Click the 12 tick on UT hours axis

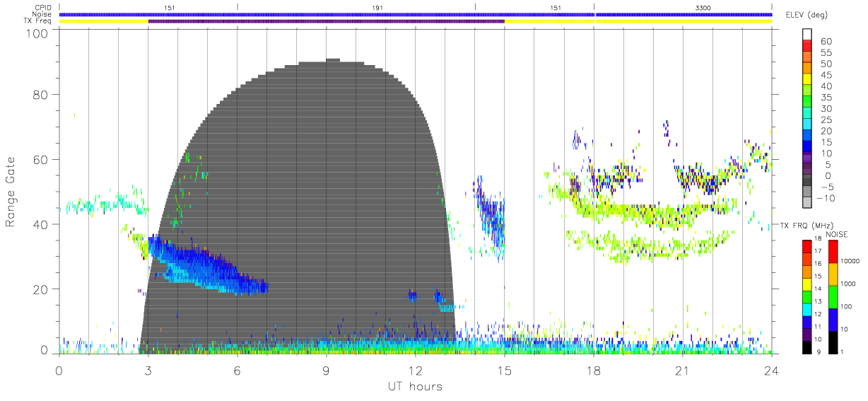coord(416,371)
